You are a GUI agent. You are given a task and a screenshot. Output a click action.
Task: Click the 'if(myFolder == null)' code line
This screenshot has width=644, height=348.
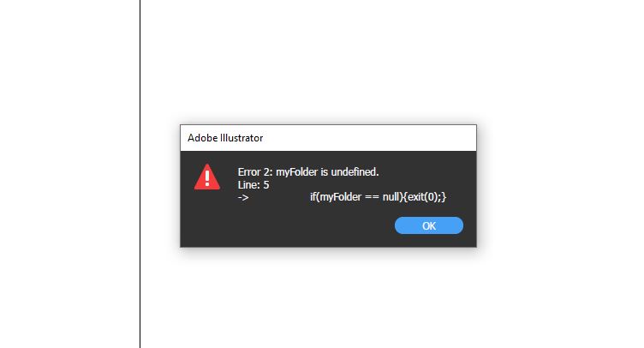pos(355,197)
